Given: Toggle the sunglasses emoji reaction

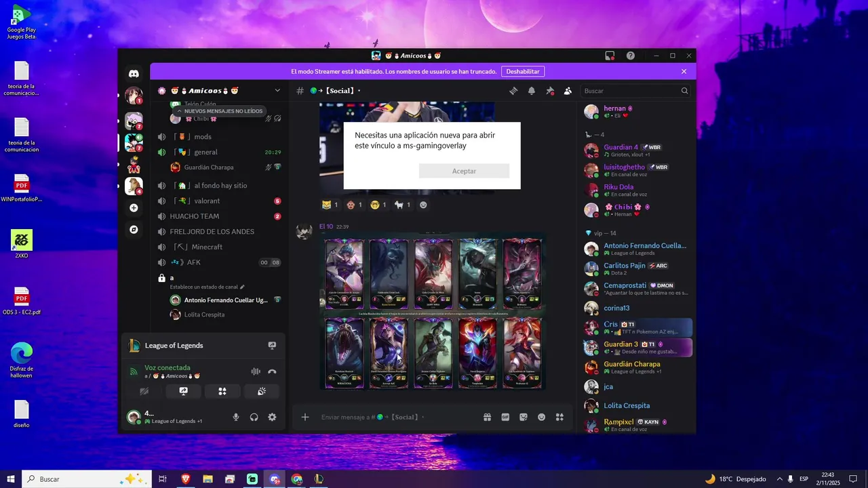Looking at the screenshot, I should tap(378, 205).
